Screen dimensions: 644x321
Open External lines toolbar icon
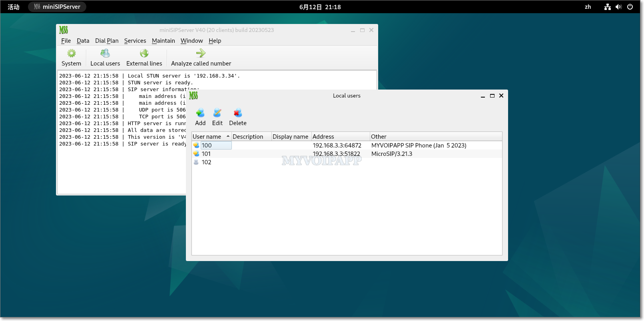pos(144,58)
